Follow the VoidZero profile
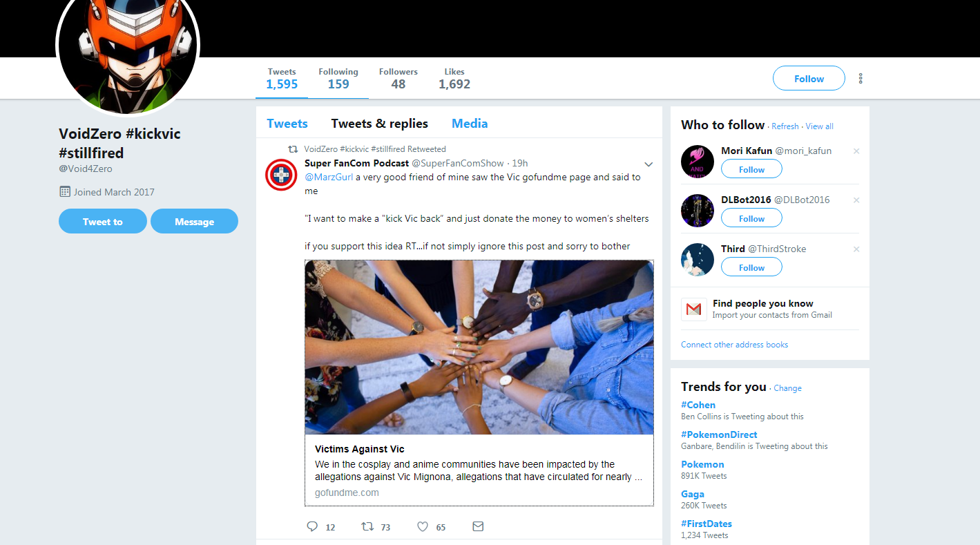Image resolution: width=980 pixels, height=545 pixels. point(809,78)
